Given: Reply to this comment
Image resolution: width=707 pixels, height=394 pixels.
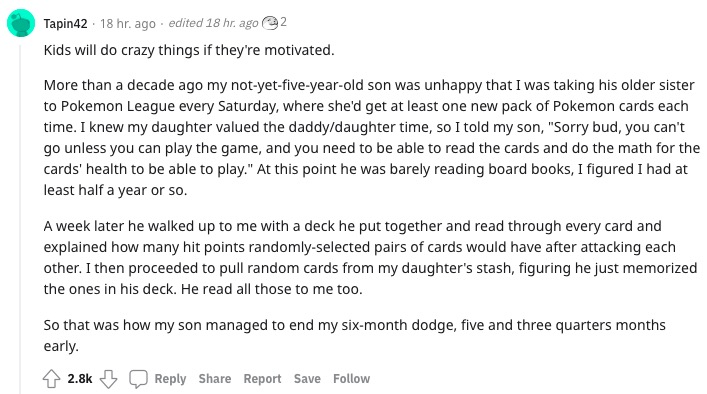Looking at the screenshot, I should click(170, 379).
